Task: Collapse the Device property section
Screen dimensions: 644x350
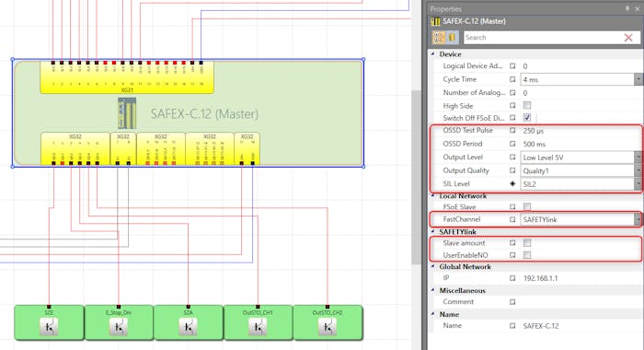Action: (433, 53)
